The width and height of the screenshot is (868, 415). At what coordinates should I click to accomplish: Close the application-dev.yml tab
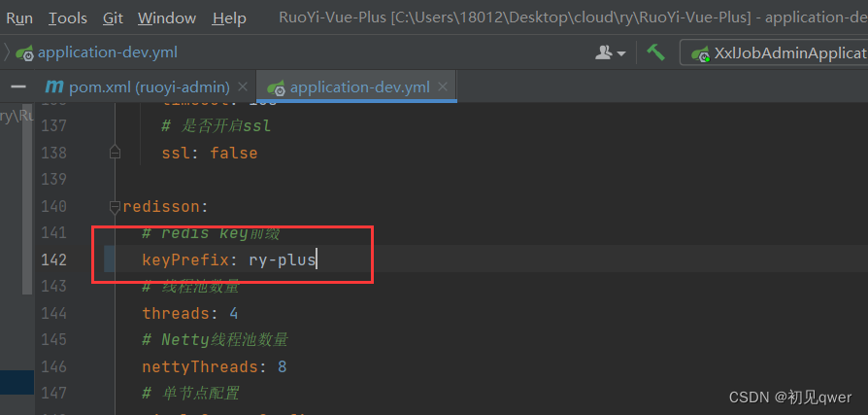coord(443,87)
